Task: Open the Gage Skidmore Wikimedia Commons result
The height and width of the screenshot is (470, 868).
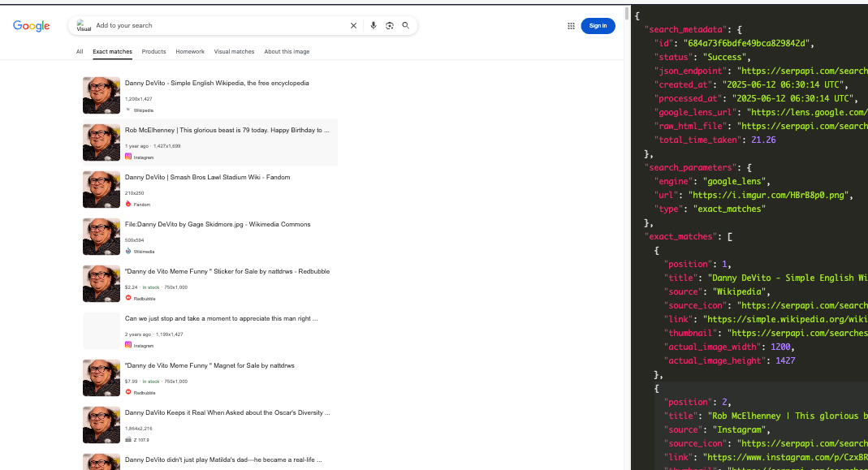Action: [218, 224]
